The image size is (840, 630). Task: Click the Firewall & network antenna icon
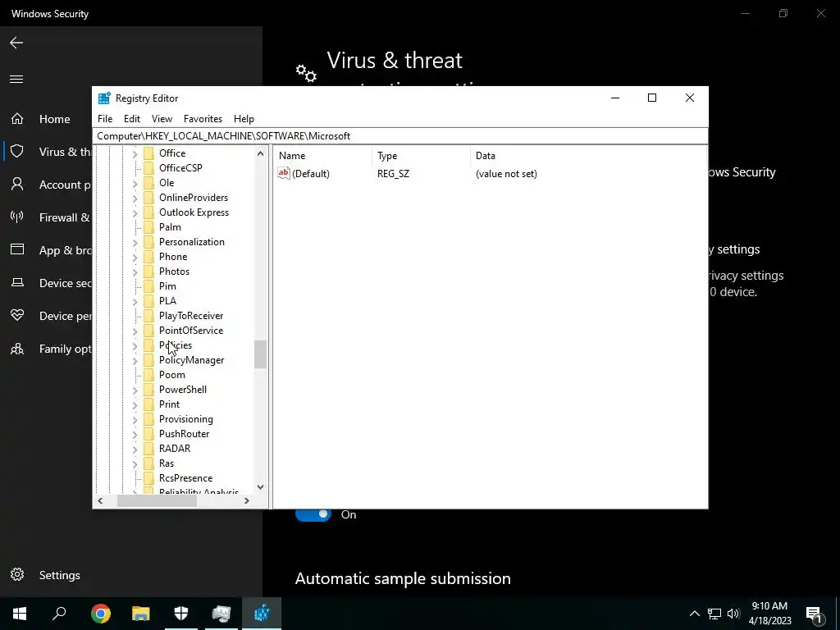pyautogui.click(x=17, y=217)
